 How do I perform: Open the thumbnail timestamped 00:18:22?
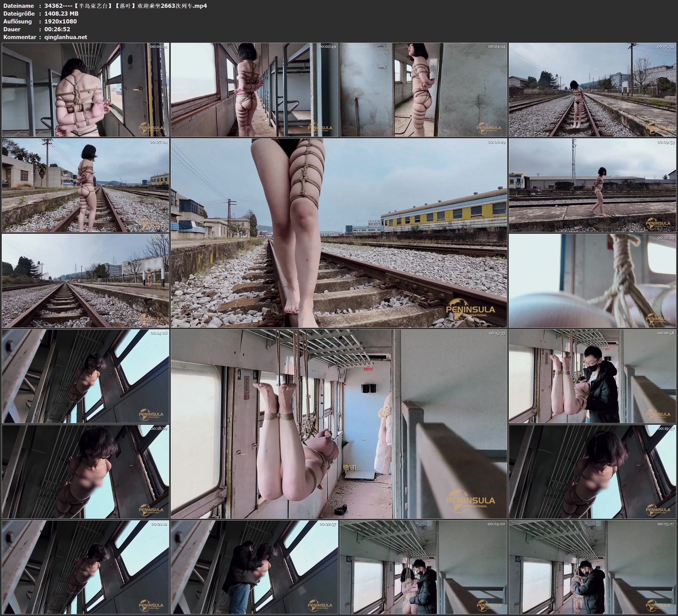85,471
